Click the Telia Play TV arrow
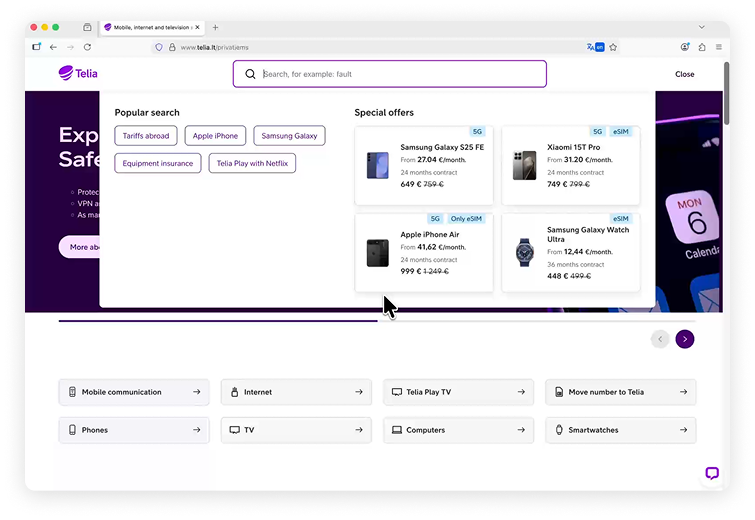Viewport: 755px width, 520px height. (x=521, y=392)
